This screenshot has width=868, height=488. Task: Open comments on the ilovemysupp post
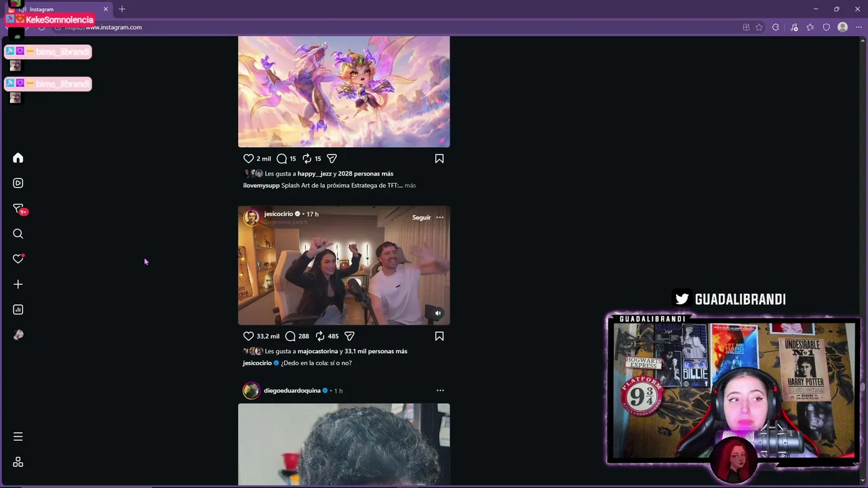click(281, 159)
